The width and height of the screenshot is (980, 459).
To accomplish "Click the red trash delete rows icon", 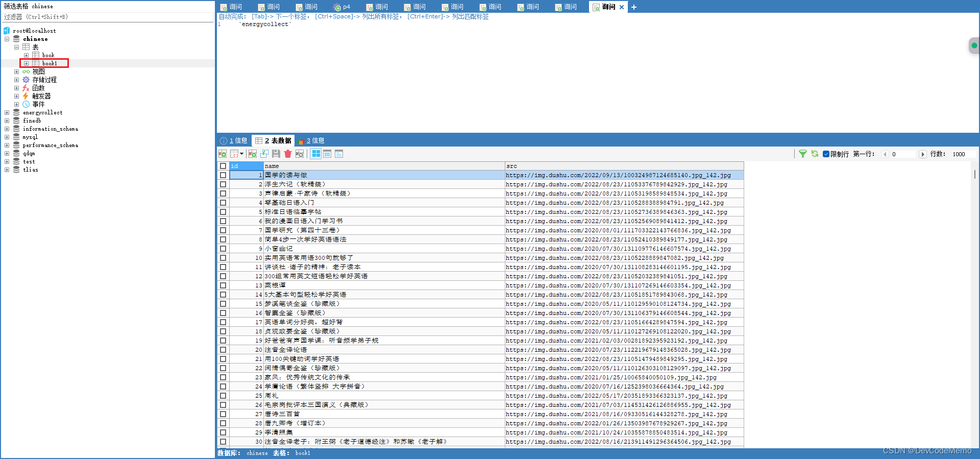I will click(x=288, y=154).
